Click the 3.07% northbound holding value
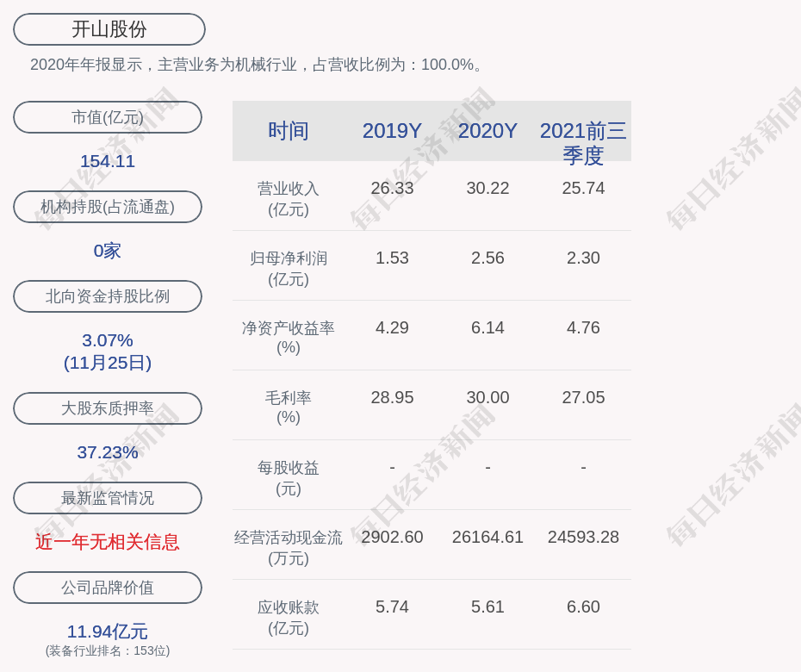The height and width of the screenshot is (672, 801). pos(108,340)
